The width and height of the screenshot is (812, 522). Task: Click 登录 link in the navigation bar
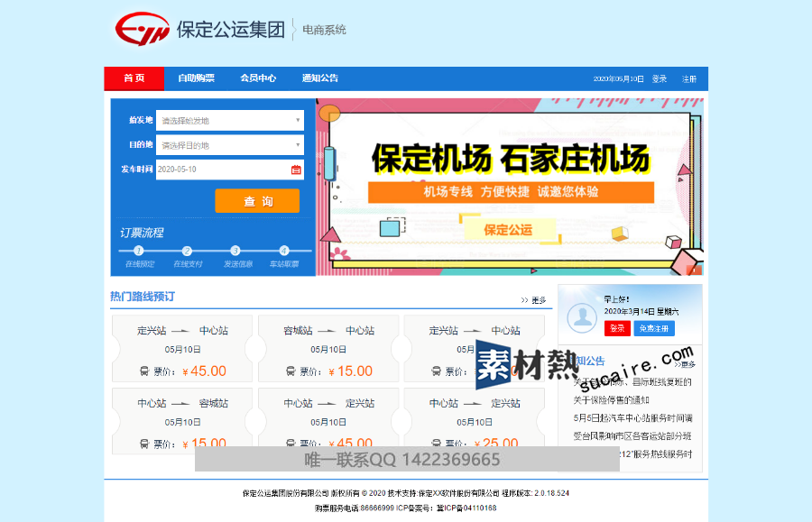660,79
